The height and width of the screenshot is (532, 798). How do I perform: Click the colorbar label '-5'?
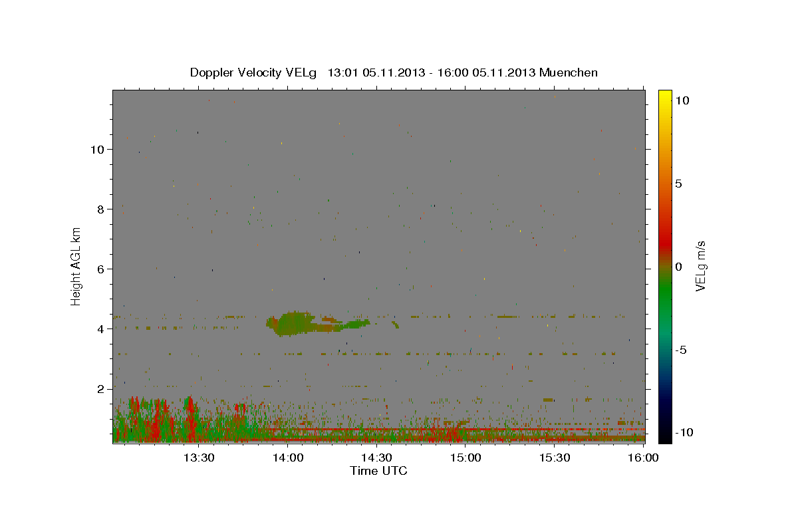pyautogui.click(x=681, y=350)
